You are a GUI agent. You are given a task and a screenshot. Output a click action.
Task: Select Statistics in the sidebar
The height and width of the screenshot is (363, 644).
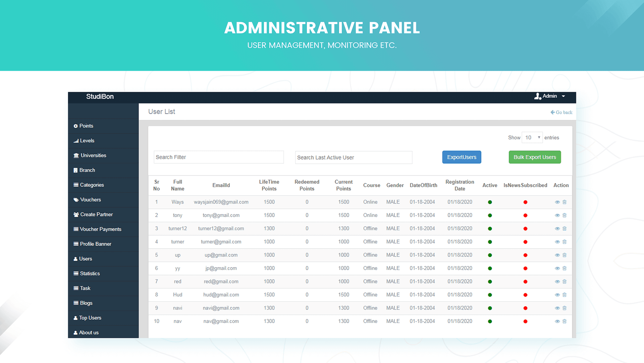click(103, 274)
